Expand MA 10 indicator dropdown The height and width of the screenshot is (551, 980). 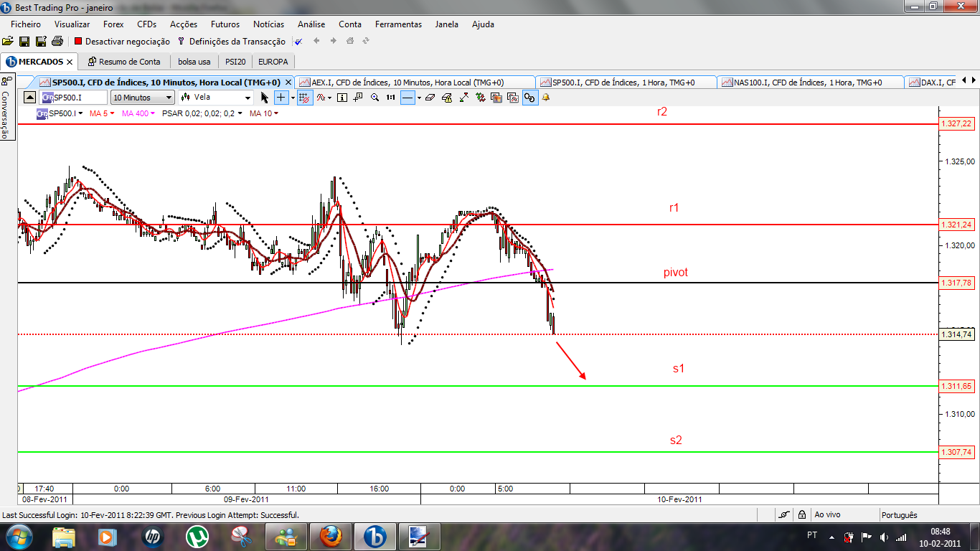[x=275, y=113]
